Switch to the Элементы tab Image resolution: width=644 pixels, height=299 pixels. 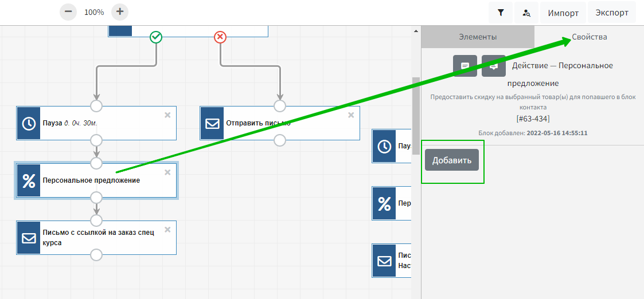477,37
